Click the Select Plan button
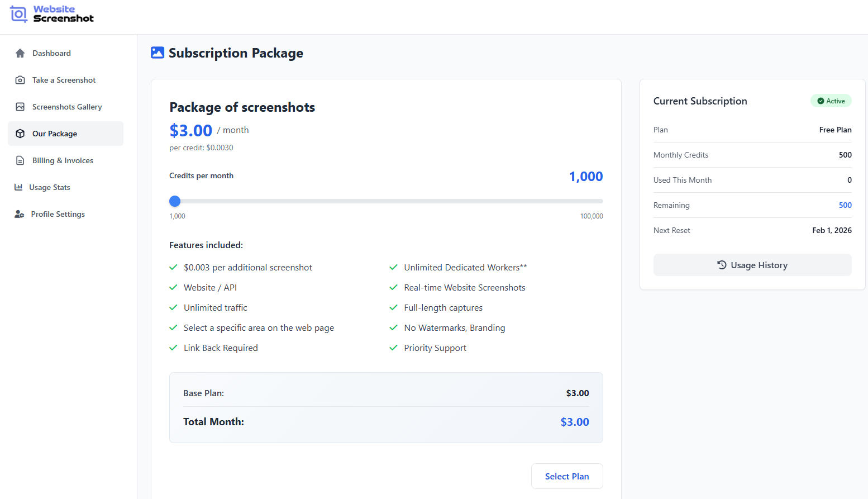The image size is (868, 499). pos(566,476)
